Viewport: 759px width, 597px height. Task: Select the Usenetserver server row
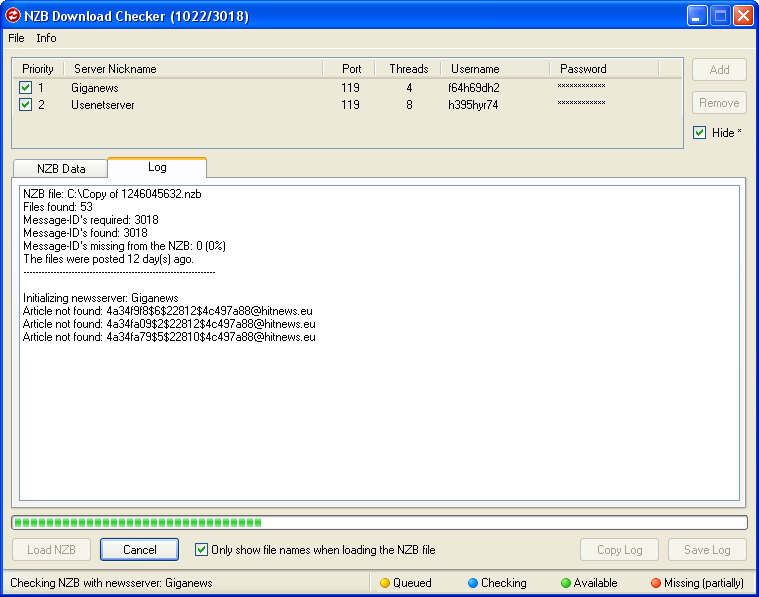(x=347, y=105)
